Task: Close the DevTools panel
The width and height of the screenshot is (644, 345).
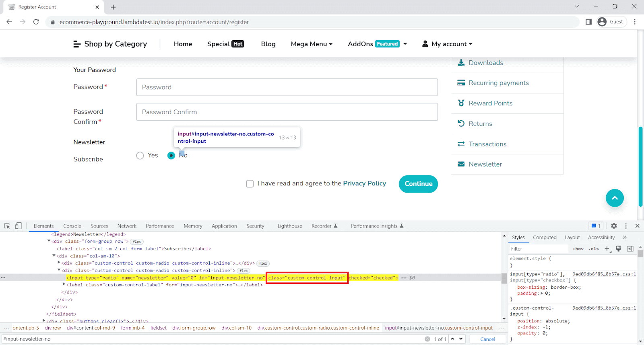Action: point(637,226)
